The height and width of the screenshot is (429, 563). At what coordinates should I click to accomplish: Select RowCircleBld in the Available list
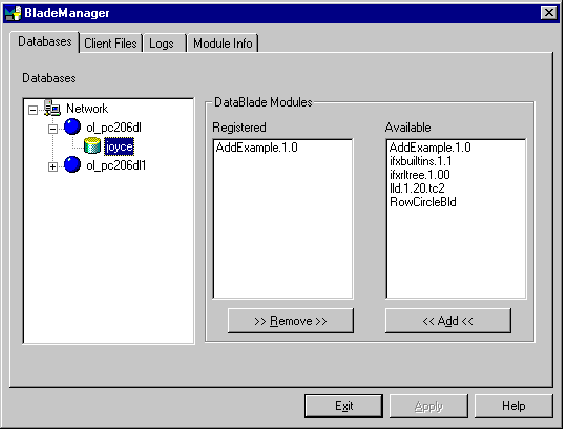(423, 202)
